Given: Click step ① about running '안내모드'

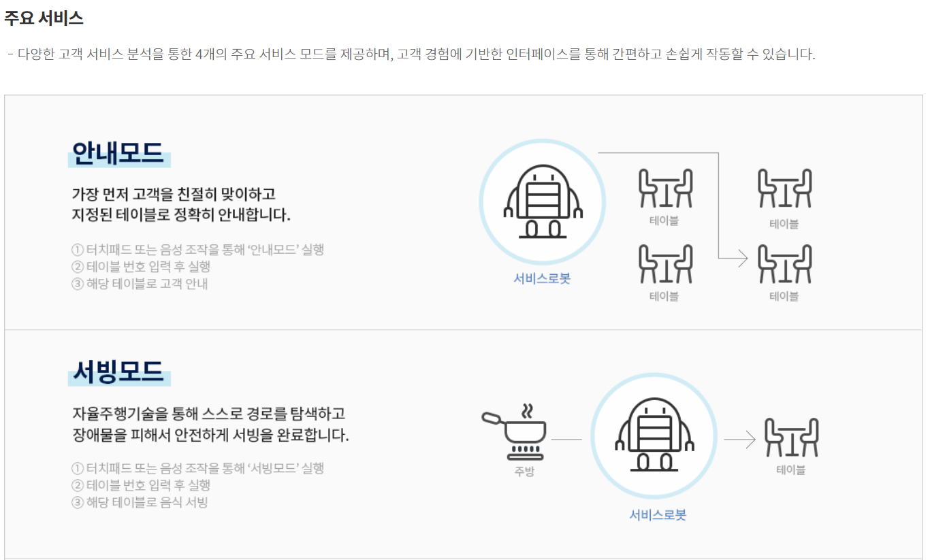Looking at the screenshot, I should point(197,249).
